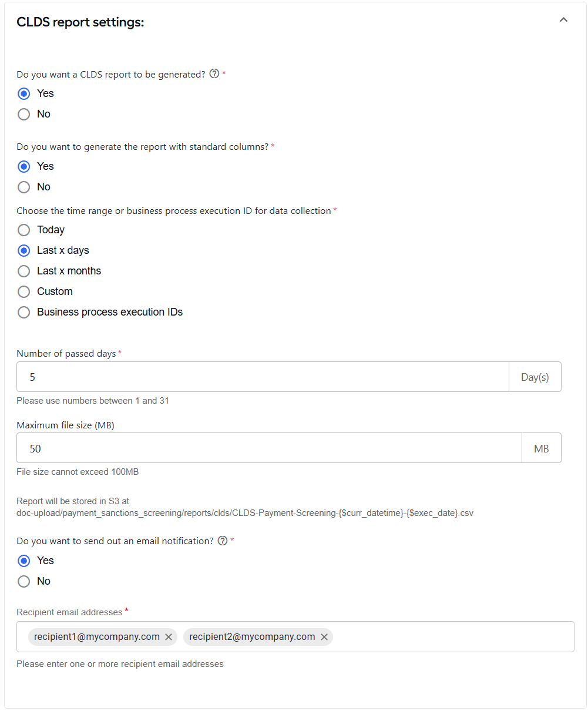Click help icon beside email notification question
The image size is (588, 711).
pos(223,541)
